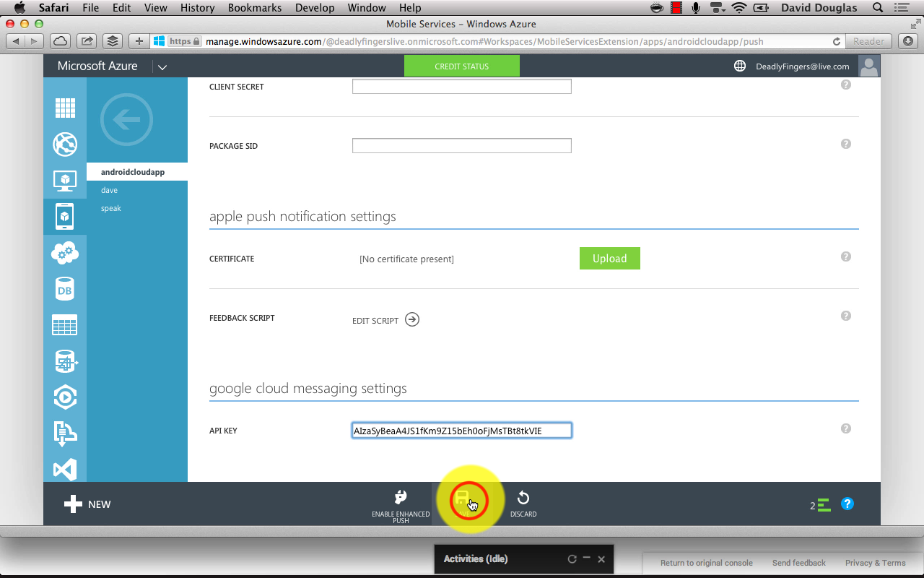Click the user avatar in Azure header
This screenshot has height=578, width=924.
tap(869, 66)
